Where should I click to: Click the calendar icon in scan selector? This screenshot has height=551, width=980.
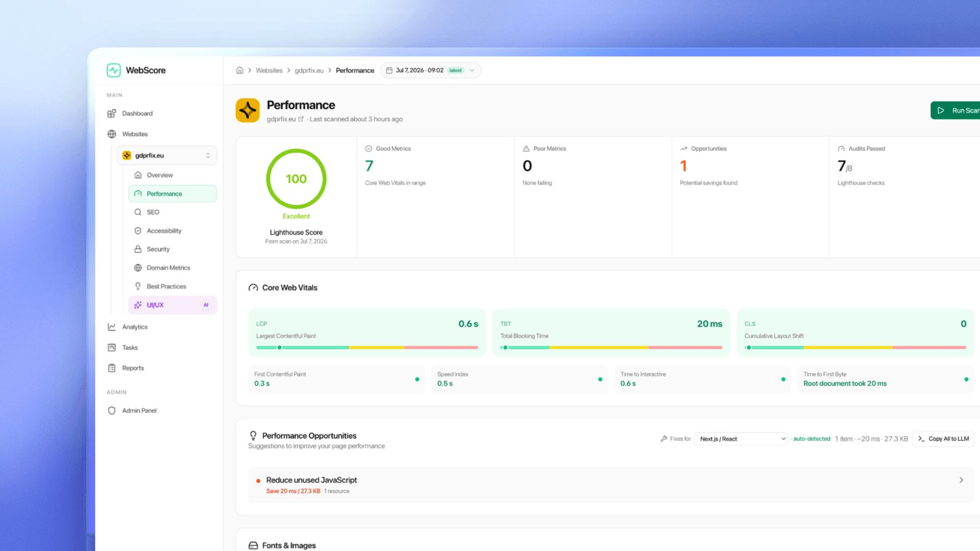(389, 70)
